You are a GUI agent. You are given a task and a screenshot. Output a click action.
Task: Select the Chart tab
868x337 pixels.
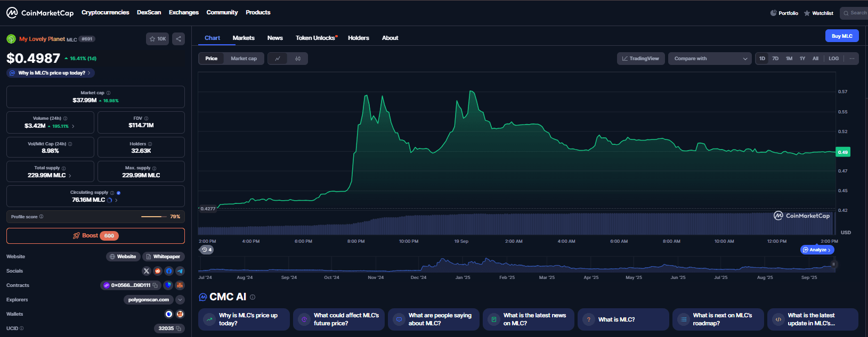pos(212,38)
